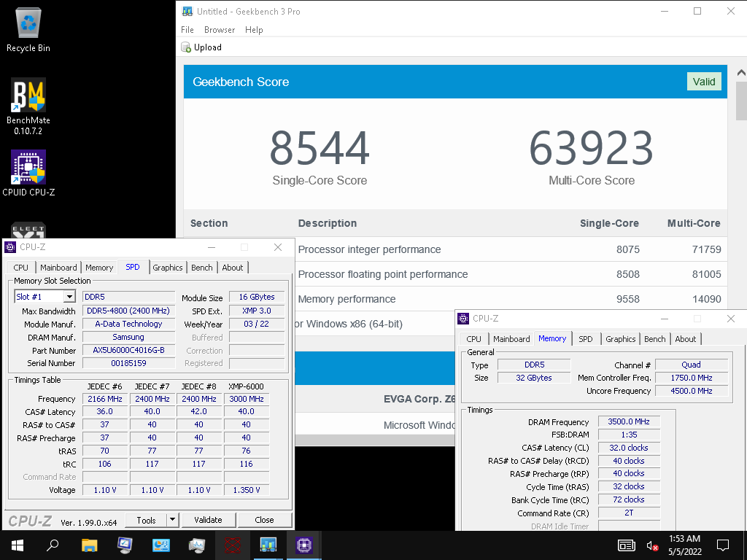This screenshot has height=560, width=747.
Task: Click the Serial Number field 00185159
Action: pos(128,363)
